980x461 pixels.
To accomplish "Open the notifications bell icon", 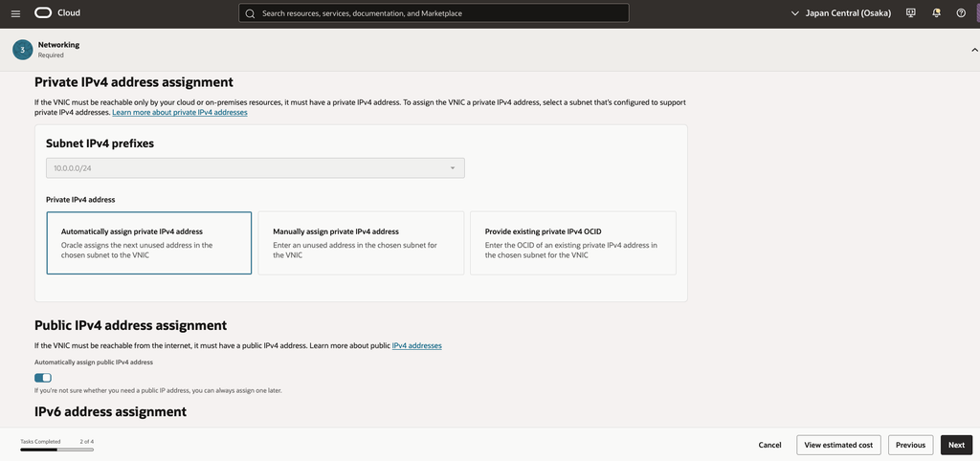I will [936, 13].
